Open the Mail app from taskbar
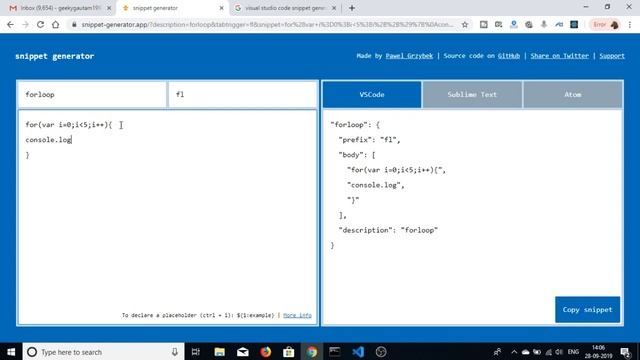The image size is (640, 360). click(x=242, y=352)
